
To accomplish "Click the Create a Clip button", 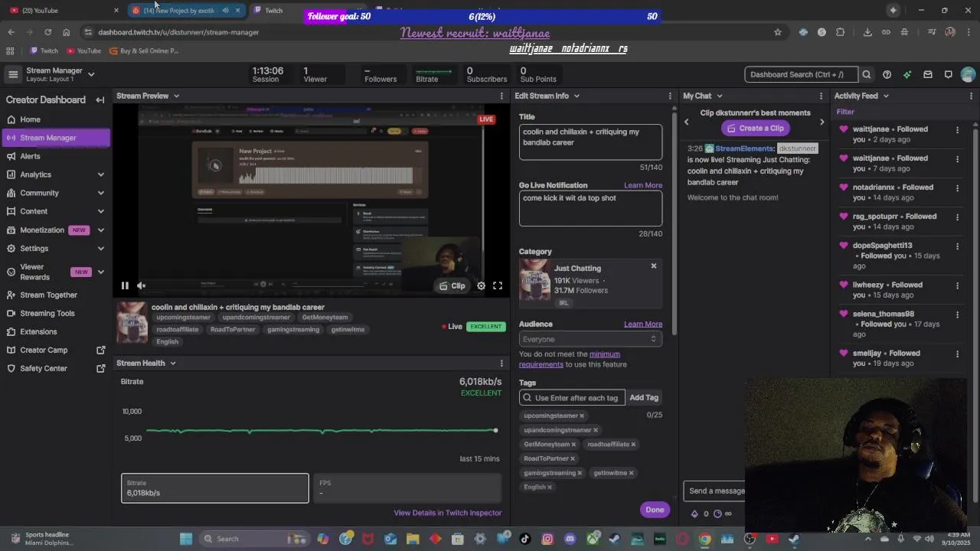I will tap(755, 129).
